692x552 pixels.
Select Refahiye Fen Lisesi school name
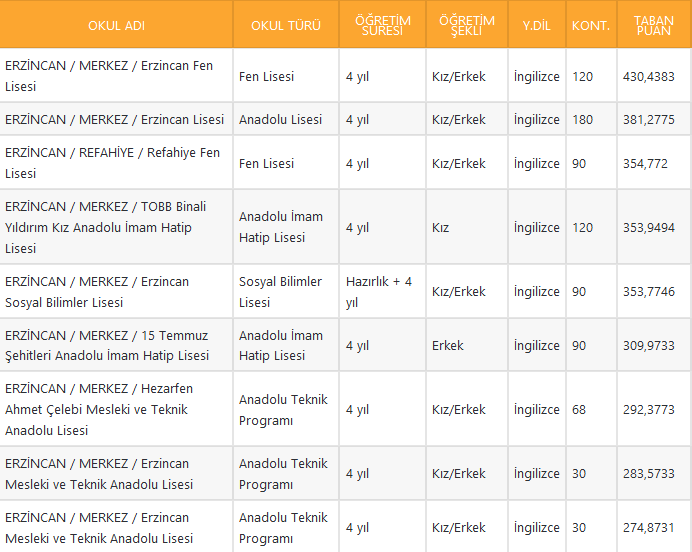[x=112, y=163]
